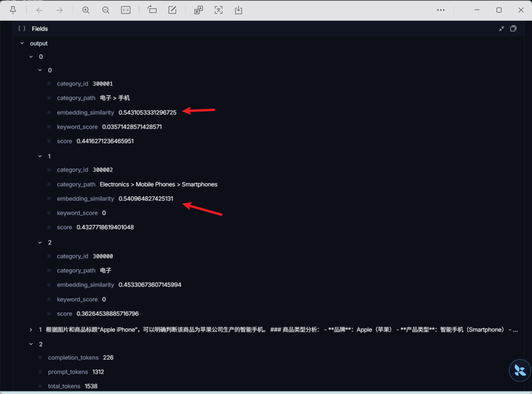Select the category_path 电子 > 手机 row

(x=111, y=98)
